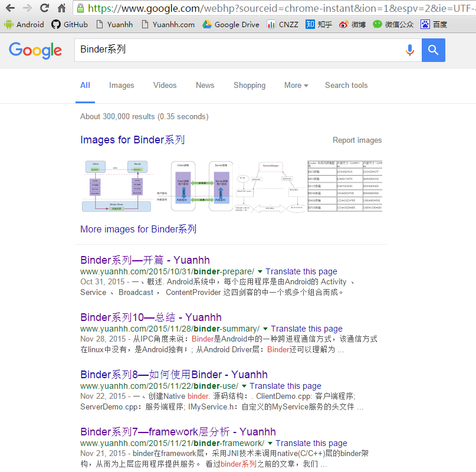Click the www.yuanhh.com/2015/11/22/binder-use/ URL text
The height and width of the screenshot is (472, 476).
[x=159, y=386]
